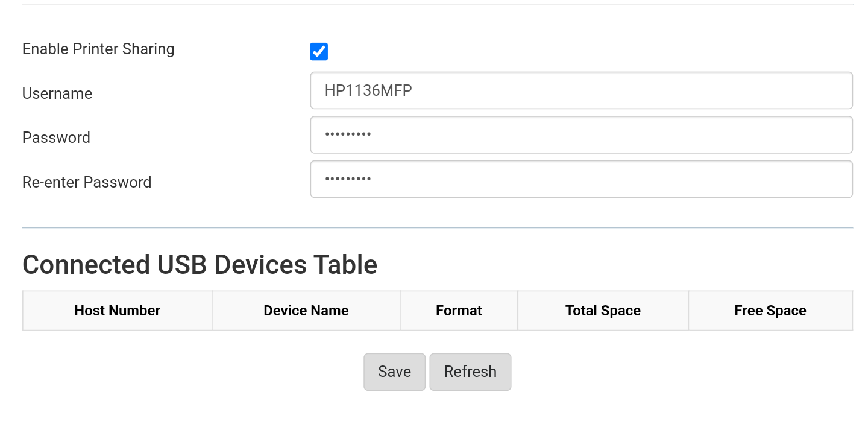Click the Re-enter Password label
The image size is (868, 424).
(x=87, y=182)
